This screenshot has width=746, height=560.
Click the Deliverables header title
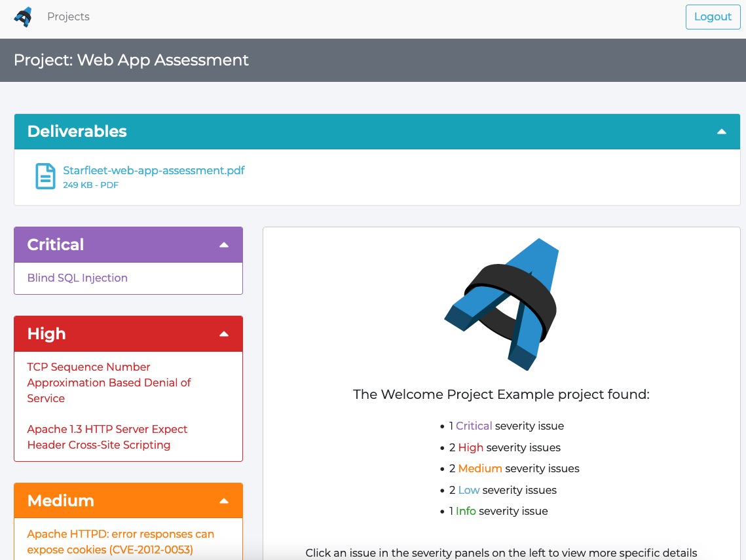(77, 131)
